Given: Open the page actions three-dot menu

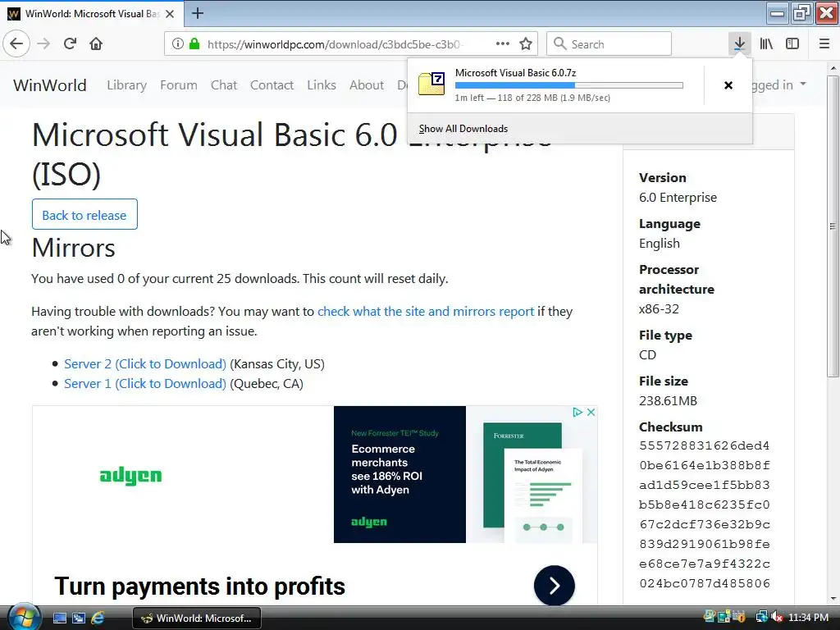Looking at the screenshot, I should pyautogui.click(x=503, y=44).
